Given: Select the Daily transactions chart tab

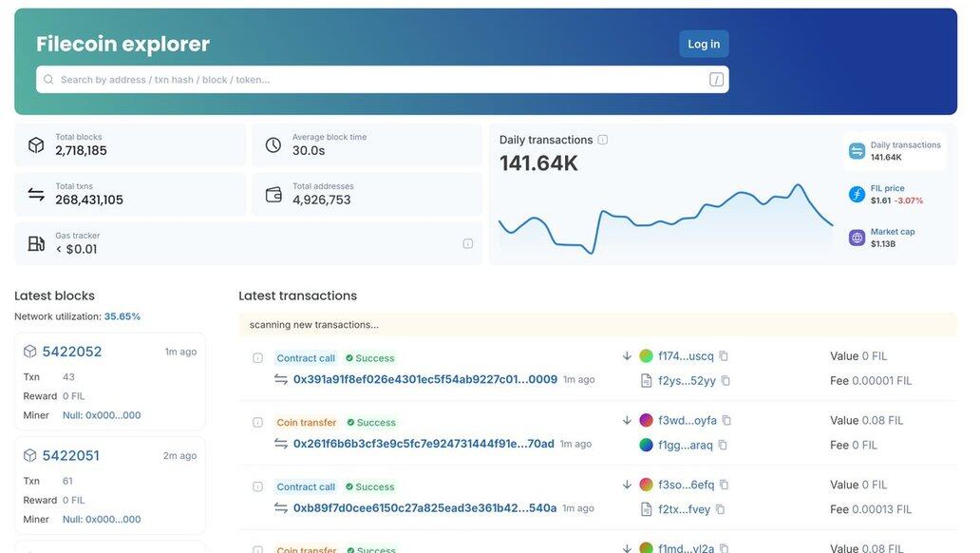Looking at the screenshot, I should 895,151.
